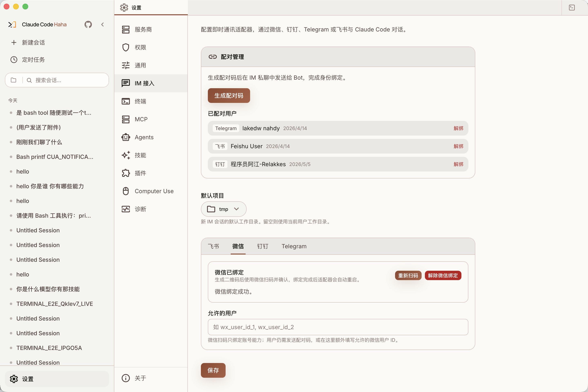The image size is (588, 392).
Task: Click the Claude Code Haha logo icon
Action: [x=12, y=24]
